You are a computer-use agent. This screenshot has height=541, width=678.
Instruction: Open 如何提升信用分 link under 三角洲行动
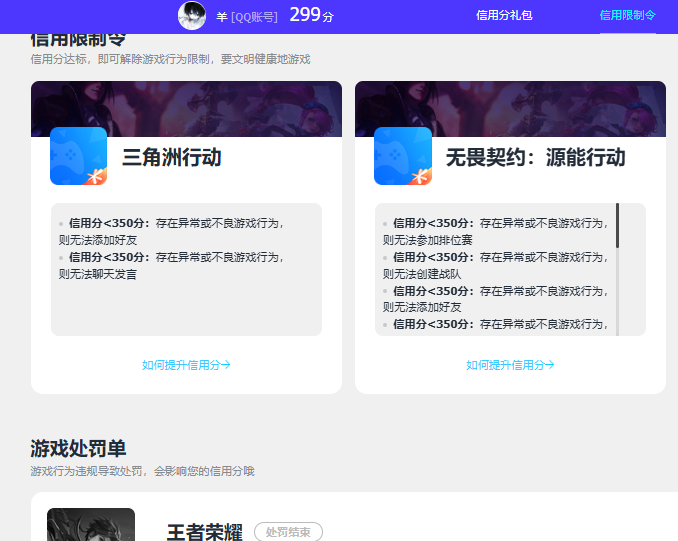click(186, 365)
